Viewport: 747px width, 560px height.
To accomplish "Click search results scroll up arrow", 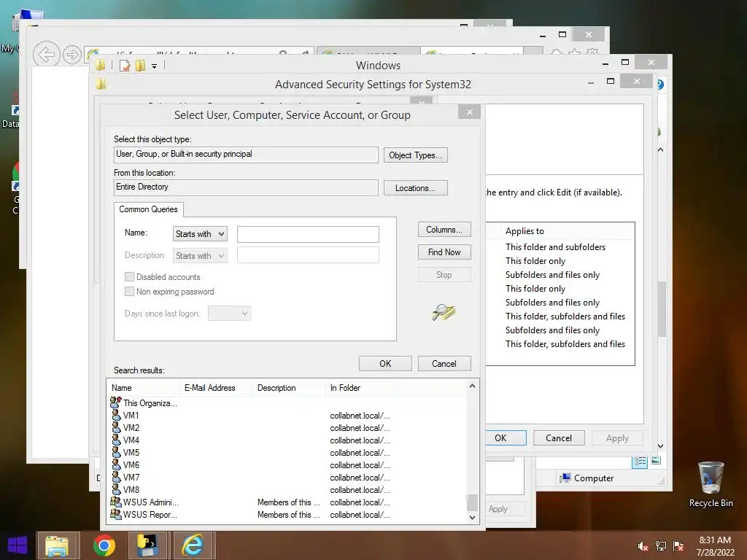I will (x=472, y=386).
